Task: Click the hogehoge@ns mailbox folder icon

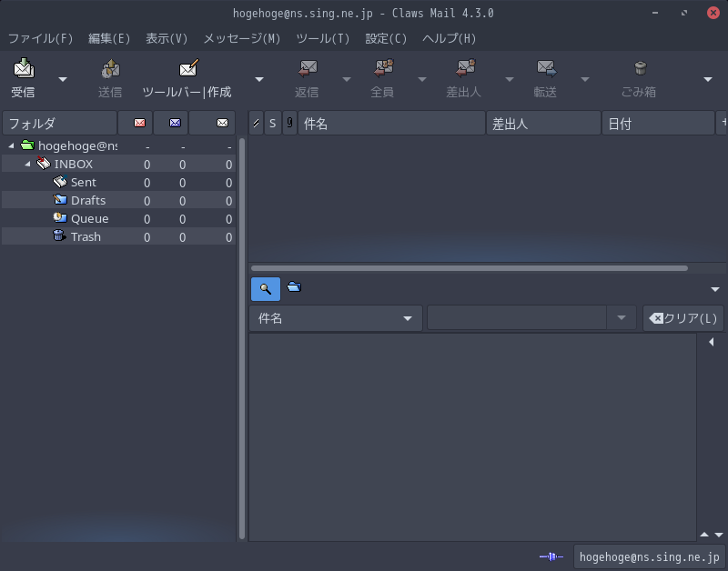Action: pos(27,145)
